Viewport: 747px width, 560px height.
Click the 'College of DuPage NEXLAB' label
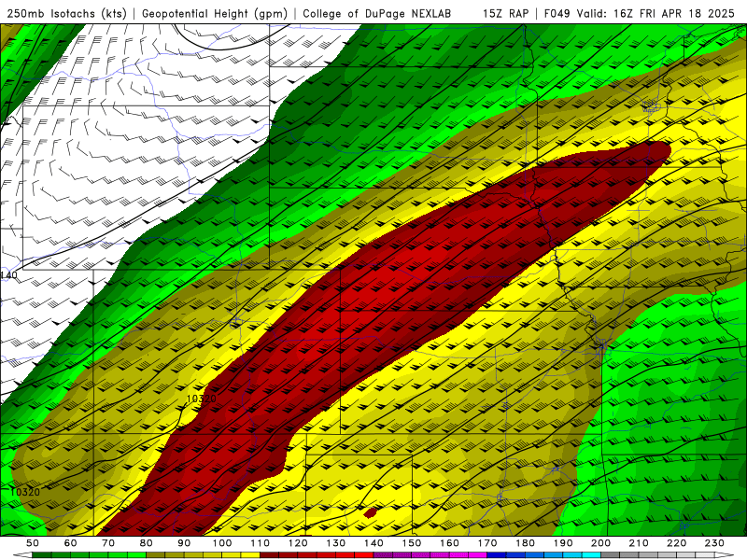(x=377, y=13)
